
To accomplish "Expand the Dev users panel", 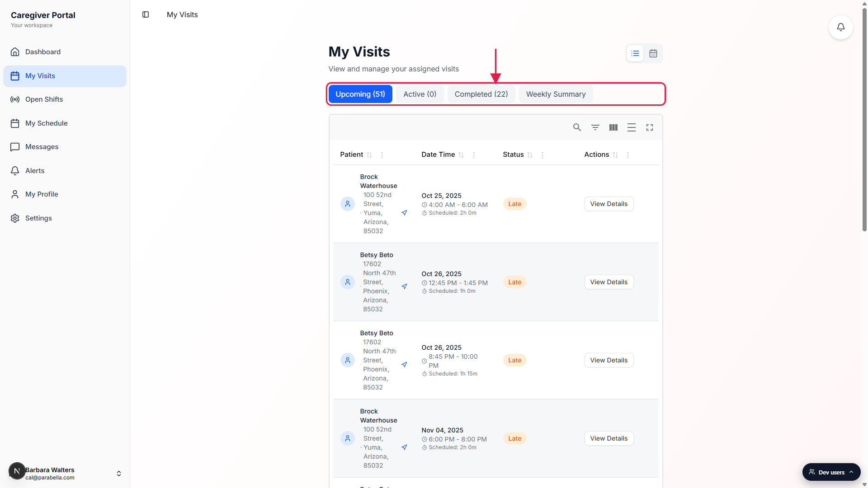I will pos(831,472).
